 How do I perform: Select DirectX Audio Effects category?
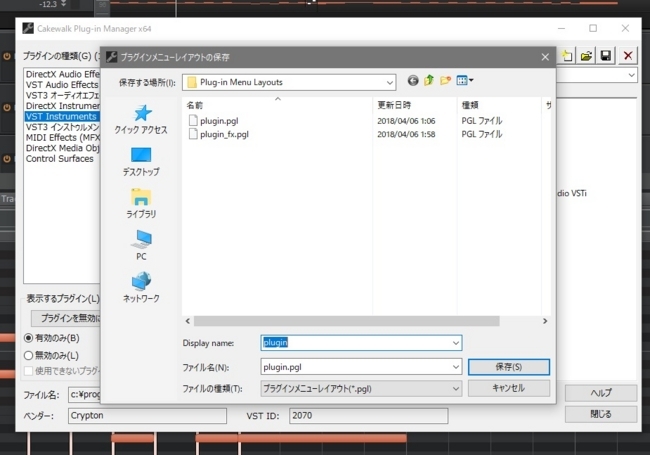[x=62, y=74]
